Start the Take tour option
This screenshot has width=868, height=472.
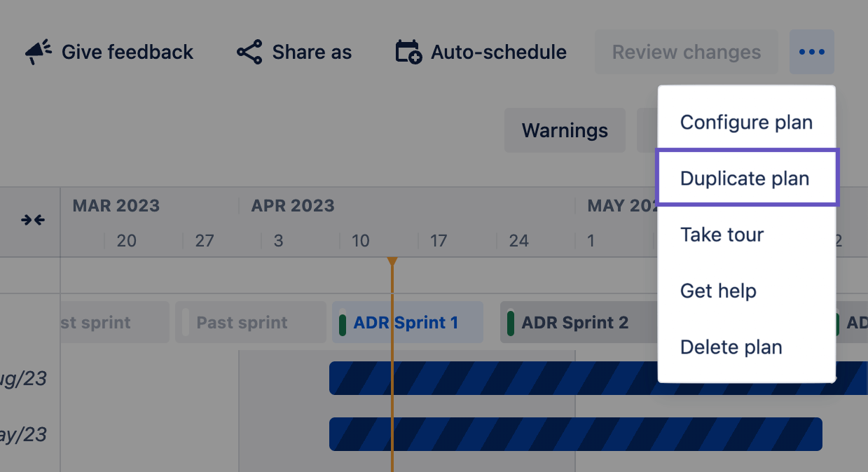(722, 234)
